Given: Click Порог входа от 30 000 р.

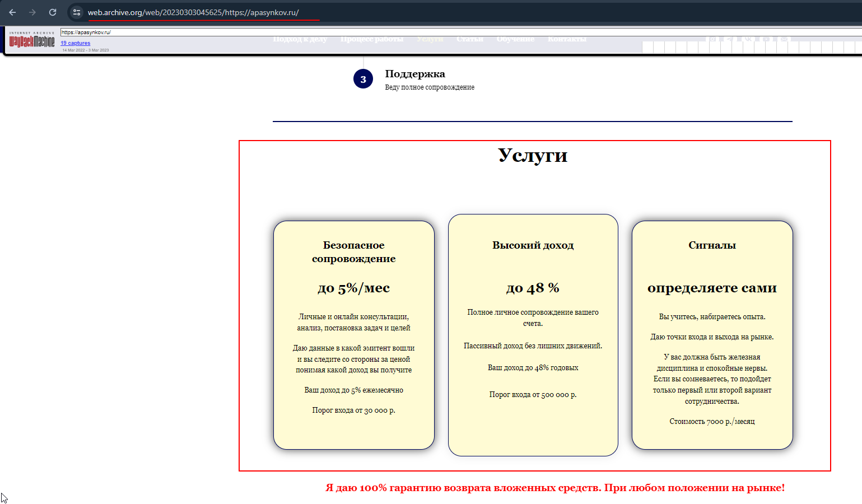Looking at the screenshot, I should coord(354,410).
